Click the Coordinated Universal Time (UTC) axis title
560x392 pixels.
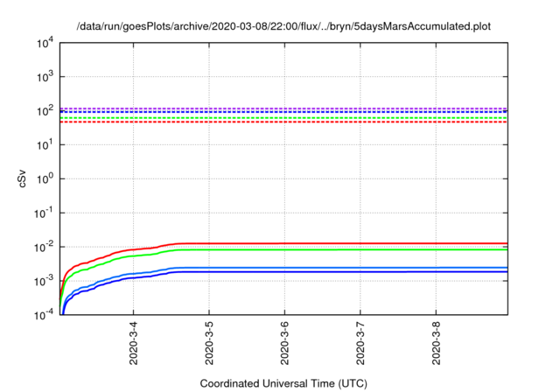click(283, 383)
